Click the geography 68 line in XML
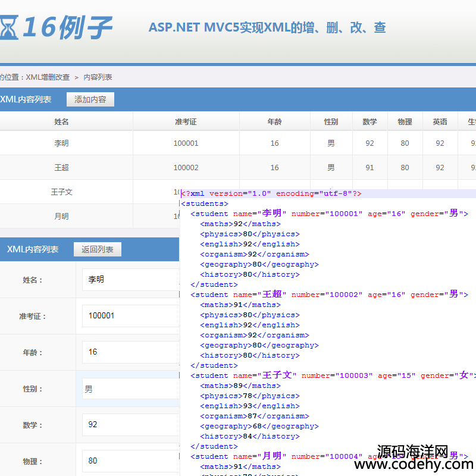Viewport: 476px width, 476px height. coord(259,426)
